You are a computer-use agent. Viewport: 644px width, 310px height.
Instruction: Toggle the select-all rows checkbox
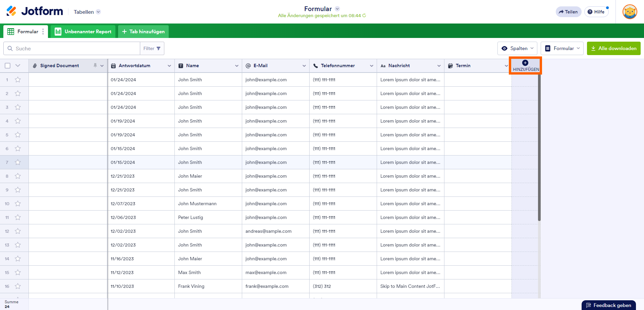click(8, 65)
